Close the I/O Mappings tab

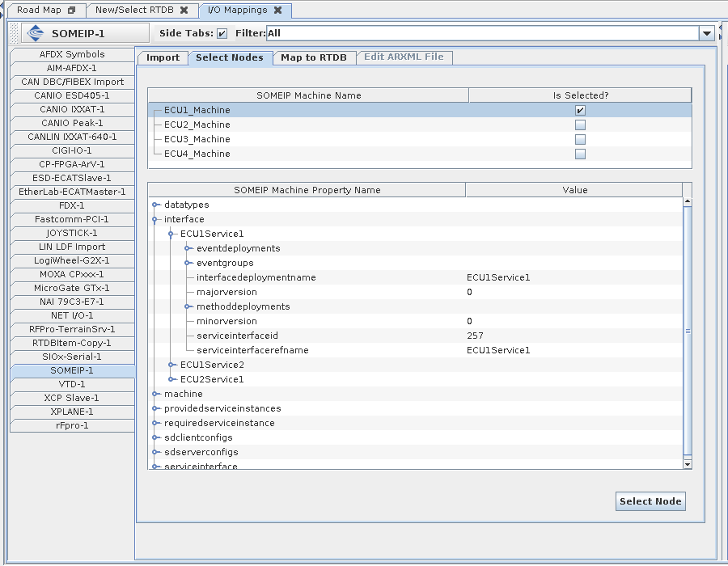pos(278,11)
